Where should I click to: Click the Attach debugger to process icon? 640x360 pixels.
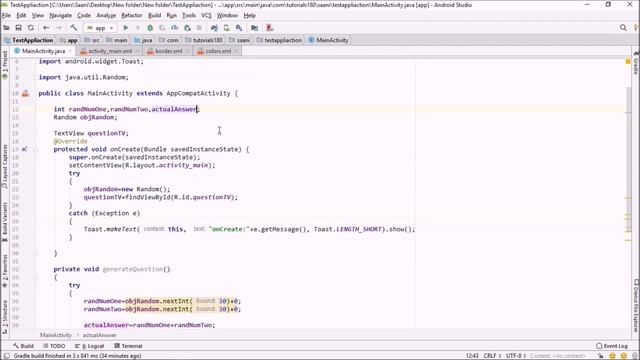pos(187,28)
